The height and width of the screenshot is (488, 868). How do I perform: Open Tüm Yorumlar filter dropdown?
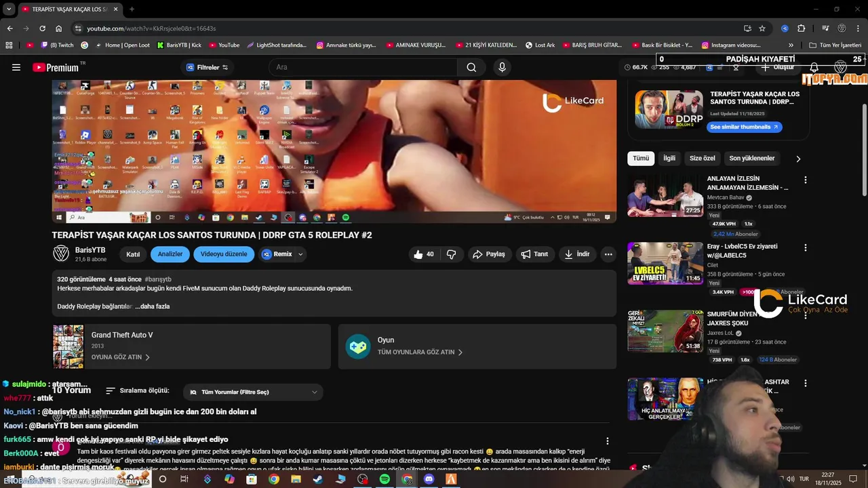(x=253, y=392)
